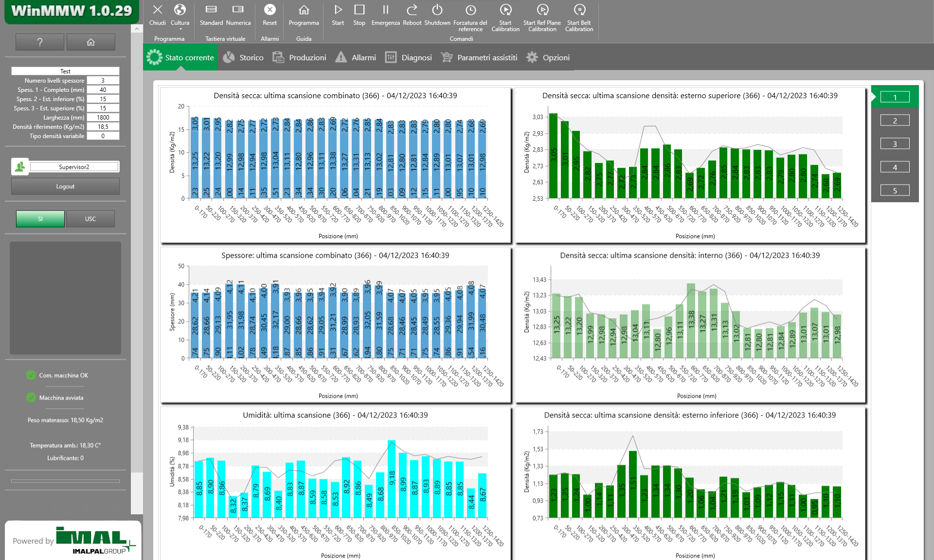Select the SI units toggle
Image resolution: width=934 pixels, height=560 pixels.
(x=40, y=219)
